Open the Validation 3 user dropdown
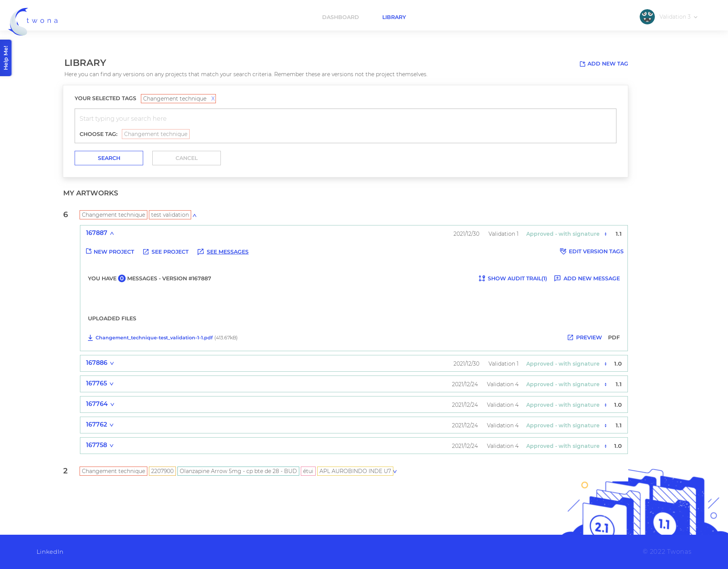 669,17
